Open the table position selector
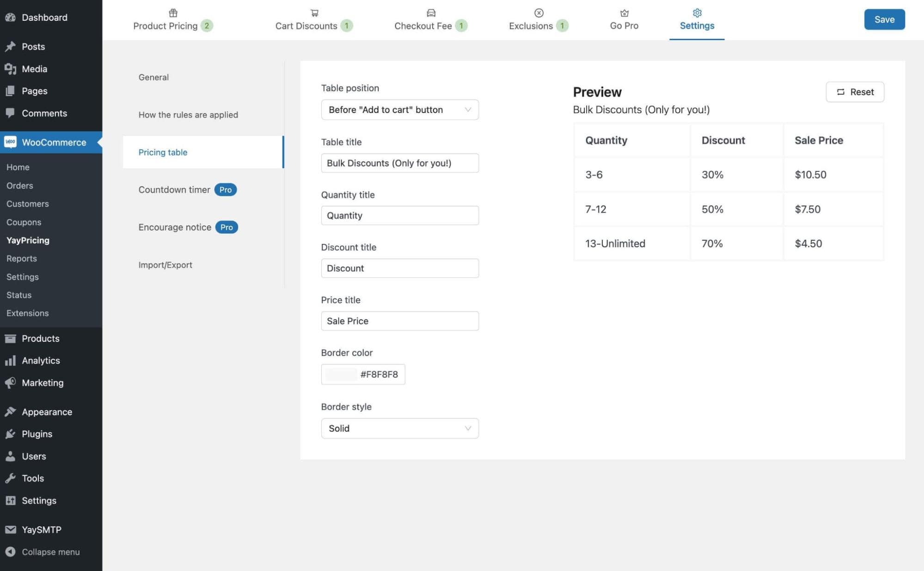Image resolution: width=924 pixels, height=571 pixels. pos(399,109)
